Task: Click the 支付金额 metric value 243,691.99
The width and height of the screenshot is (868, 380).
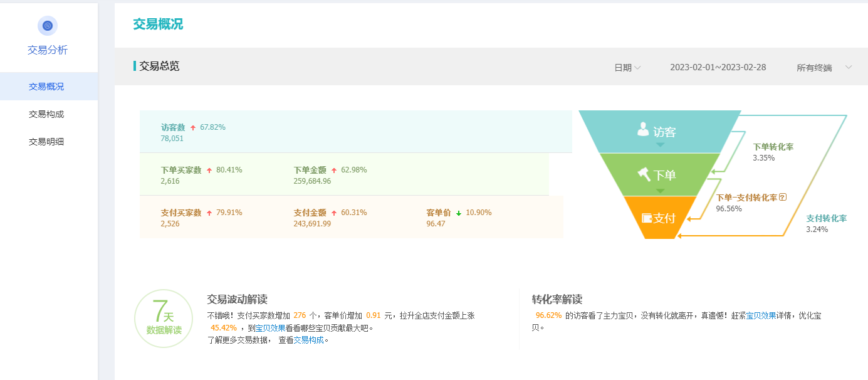Action: click(x=312, y=224)
